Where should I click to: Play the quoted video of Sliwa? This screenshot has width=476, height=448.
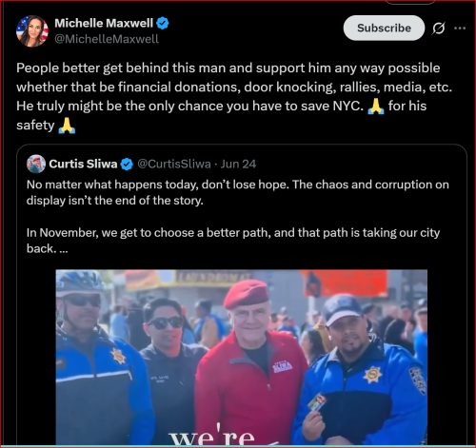tap(242, 357)
